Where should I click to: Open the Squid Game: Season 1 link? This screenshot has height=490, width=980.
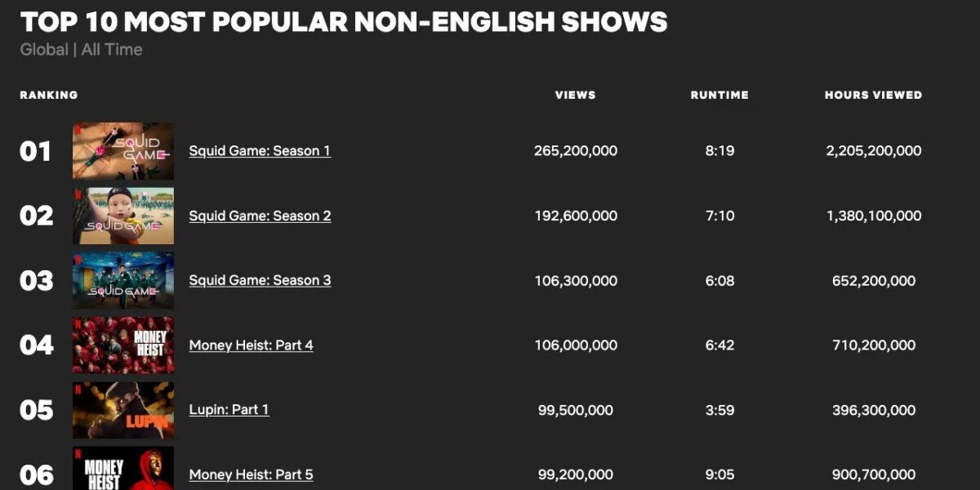pyautogui.click(x=260, y=151)
